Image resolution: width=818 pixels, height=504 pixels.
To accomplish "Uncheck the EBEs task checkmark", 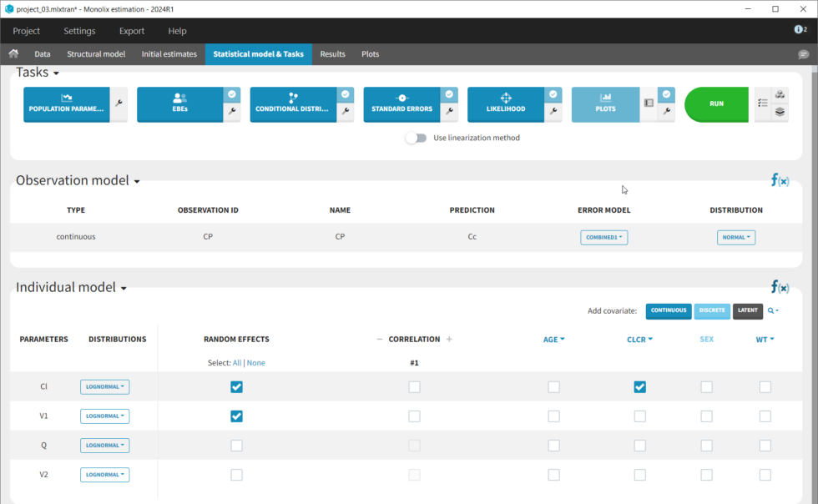I will point(232,94).
